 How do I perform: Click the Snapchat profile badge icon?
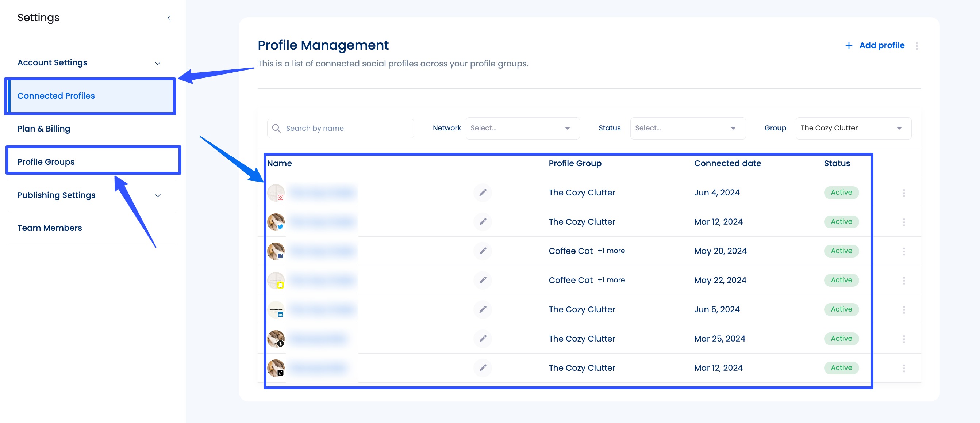coord(280,286)
